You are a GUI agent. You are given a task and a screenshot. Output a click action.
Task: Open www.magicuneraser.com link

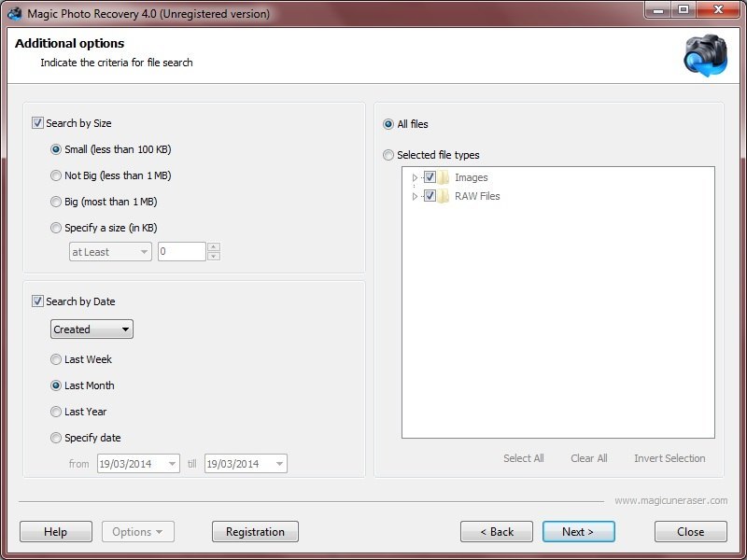(x=670, y=501)
